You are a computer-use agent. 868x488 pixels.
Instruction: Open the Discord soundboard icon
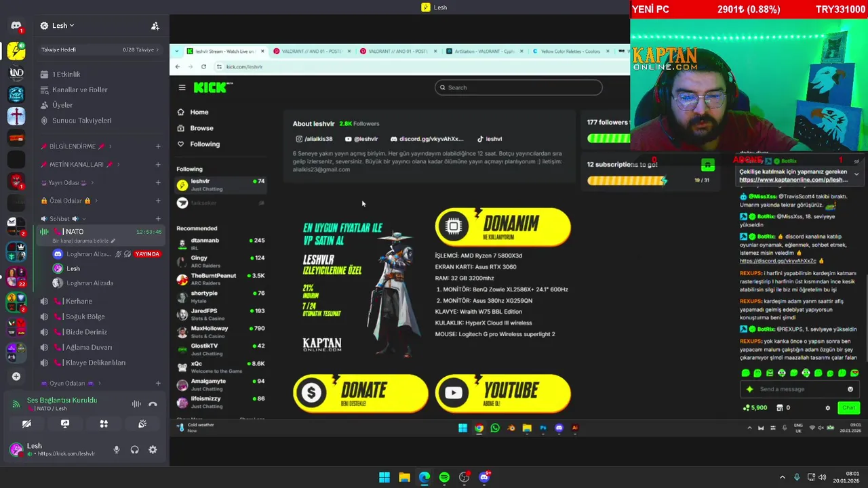tap(142, 424)
